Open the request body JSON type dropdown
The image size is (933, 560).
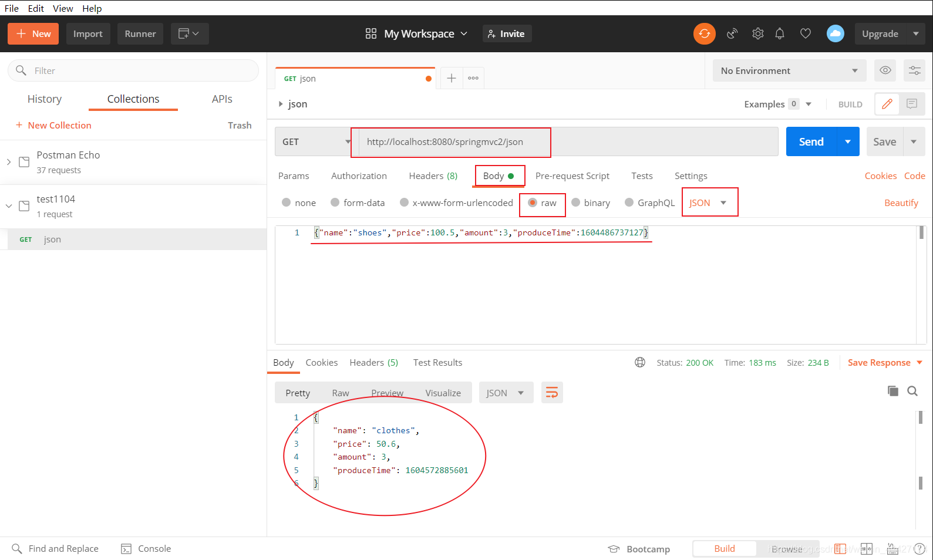[708, 203]
